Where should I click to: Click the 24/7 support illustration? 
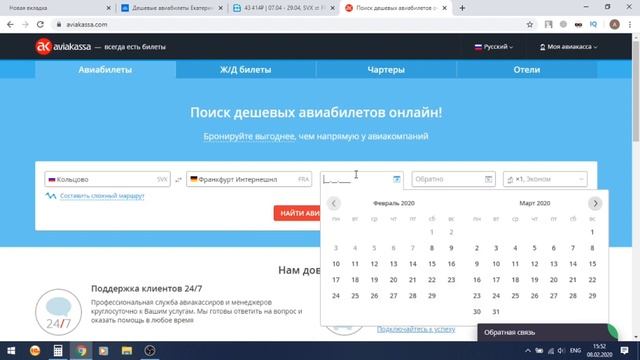tap(58, 312)
